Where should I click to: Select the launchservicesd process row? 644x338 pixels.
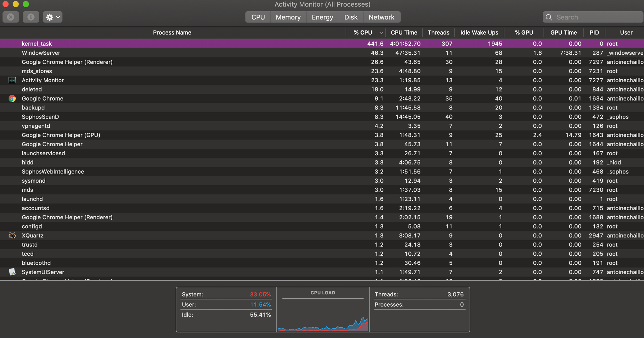click(322, 153)
